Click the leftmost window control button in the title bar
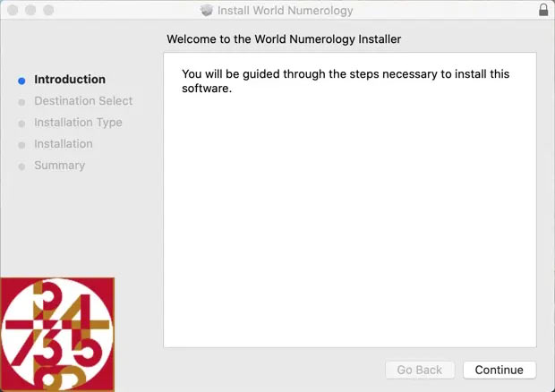The image size is (555, 392). point(13,10)
